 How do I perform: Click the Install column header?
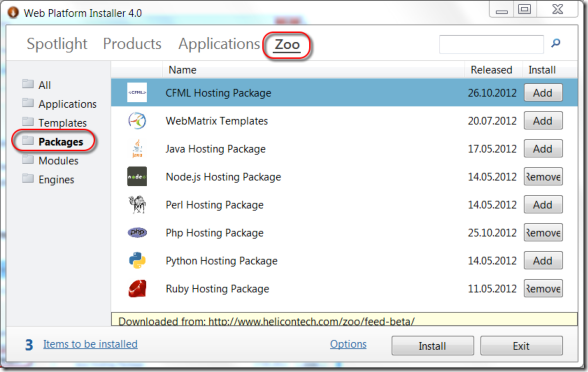542,70
